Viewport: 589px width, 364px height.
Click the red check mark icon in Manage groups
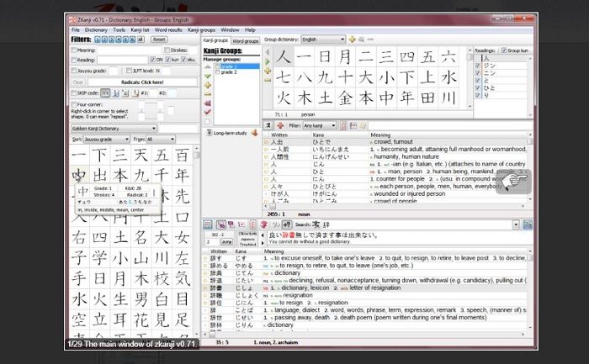207,112
